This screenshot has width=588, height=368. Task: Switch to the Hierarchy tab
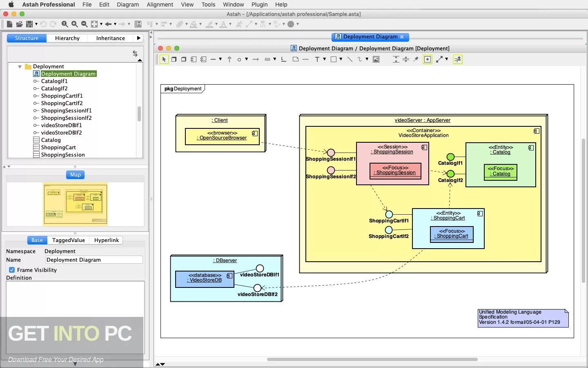coord(67,38)
